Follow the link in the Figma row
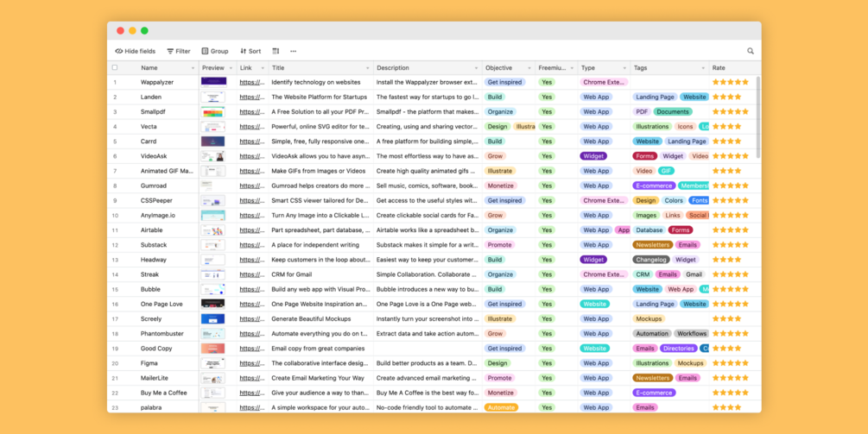The height and width of the screenshot is (434, 868). (252, 363)
